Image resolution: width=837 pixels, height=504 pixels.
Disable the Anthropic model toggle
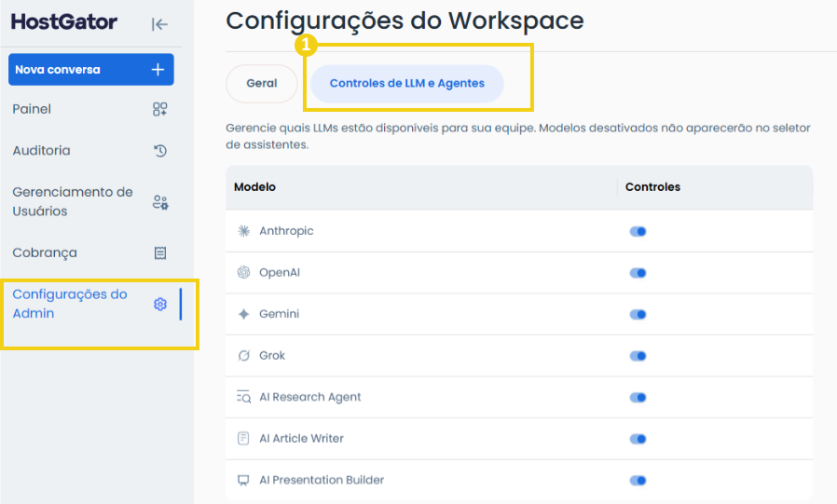[x=638, y=231]
